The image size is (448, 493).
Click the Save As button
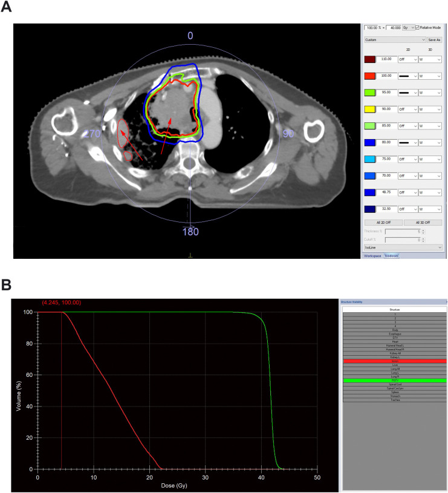pyautogui.click(x=434, y=40)
